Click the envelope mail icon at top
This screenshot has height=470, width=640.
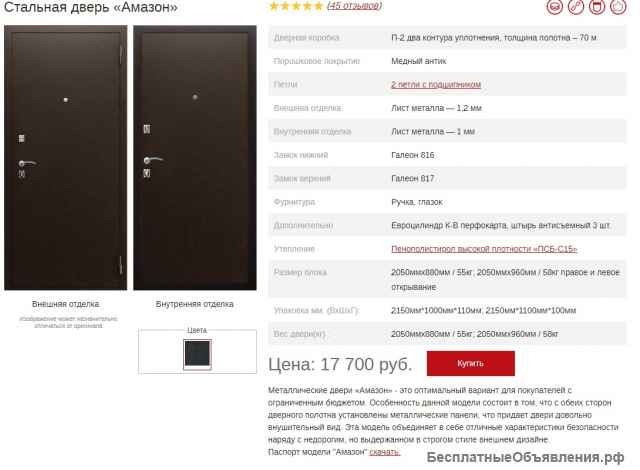pos(554,7)
